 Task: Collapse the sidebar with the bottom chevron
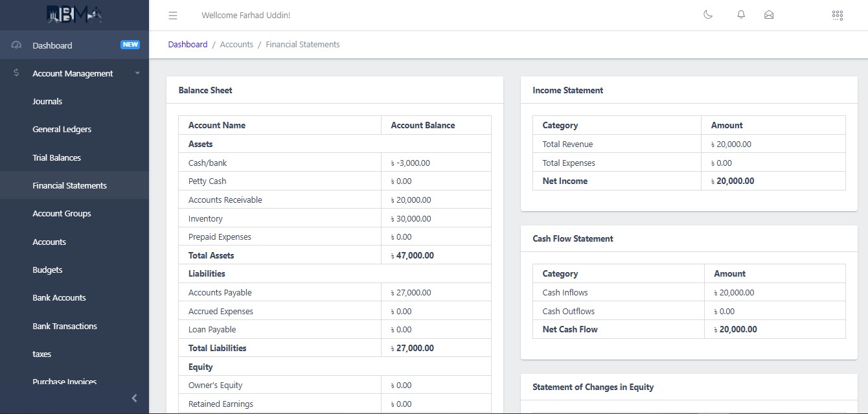(x=134, y=398)
